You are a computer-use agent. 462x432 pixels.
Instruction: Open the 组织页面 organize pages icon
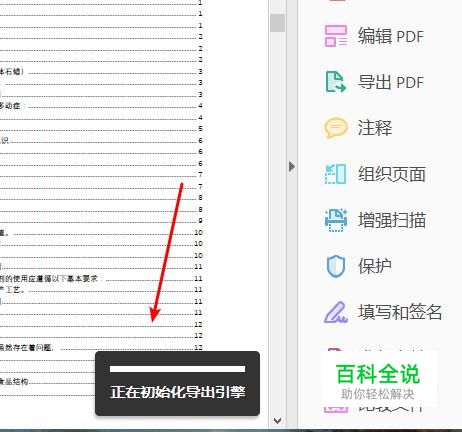336,174
